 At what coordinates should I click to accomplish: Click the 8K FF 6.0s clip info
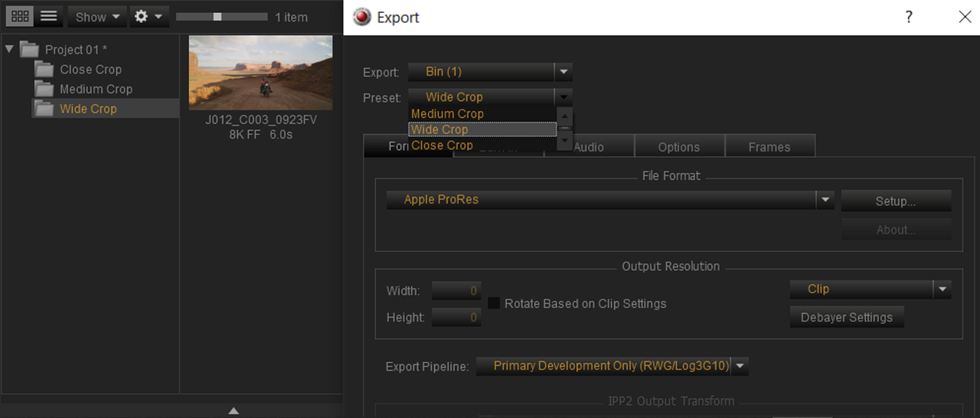point(261,135)
